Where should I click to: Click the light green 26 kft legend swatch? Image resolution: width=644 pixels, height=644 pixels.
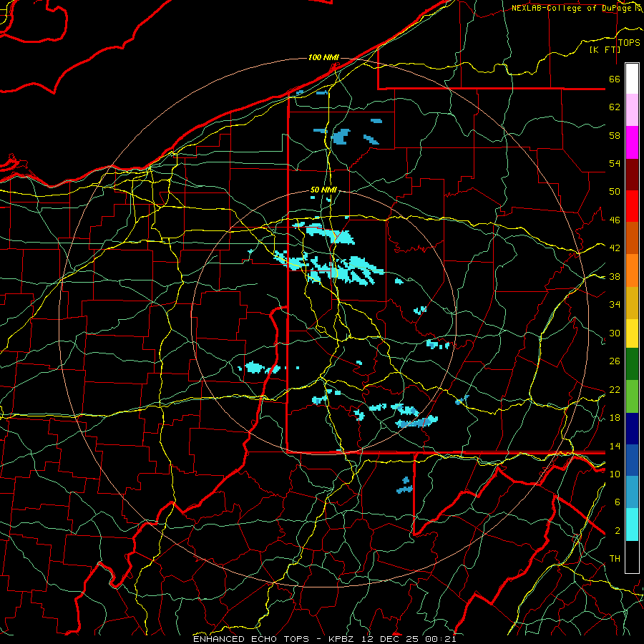click(632, 396)
